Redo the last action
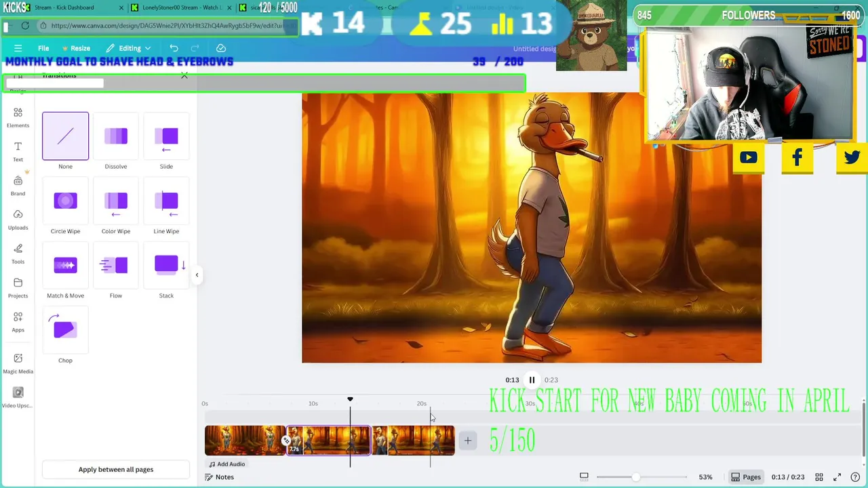The height and width of the screenshot is (488, 868). pyautogui.click(x=195, y=48)
